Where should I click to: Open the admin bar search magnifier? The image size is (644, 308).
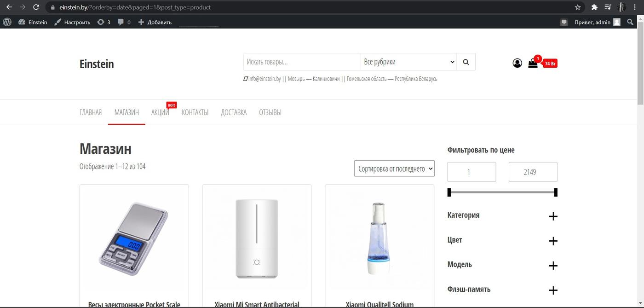(630, 22)
